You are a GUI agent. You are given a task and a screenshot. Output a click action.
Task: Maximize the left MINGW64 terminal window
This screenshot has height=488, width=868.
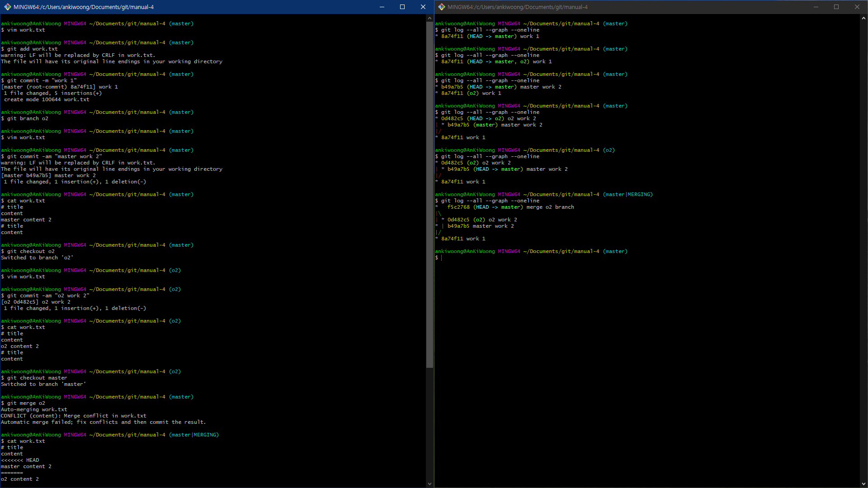[x=402, y=7]
